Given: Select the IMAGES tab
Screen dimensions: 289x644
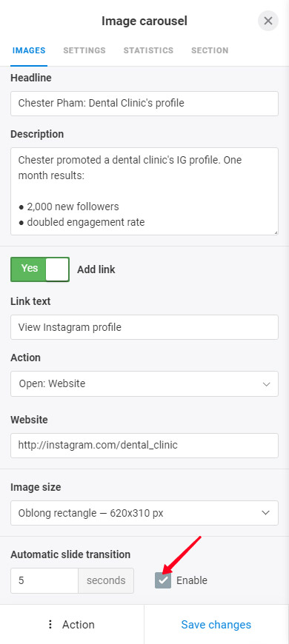Looking at the screenshot, I should click(29, 50).
